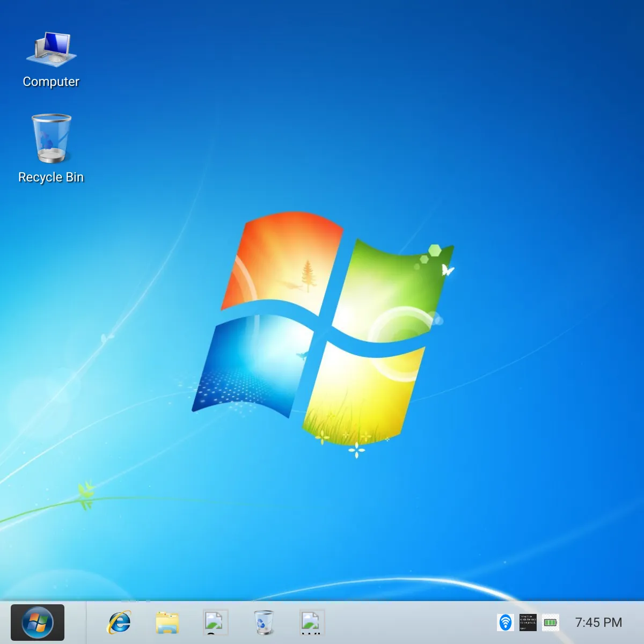Open Windows Explorer folder in taskbar
The image size is (644, 644).
click(167, 623)
